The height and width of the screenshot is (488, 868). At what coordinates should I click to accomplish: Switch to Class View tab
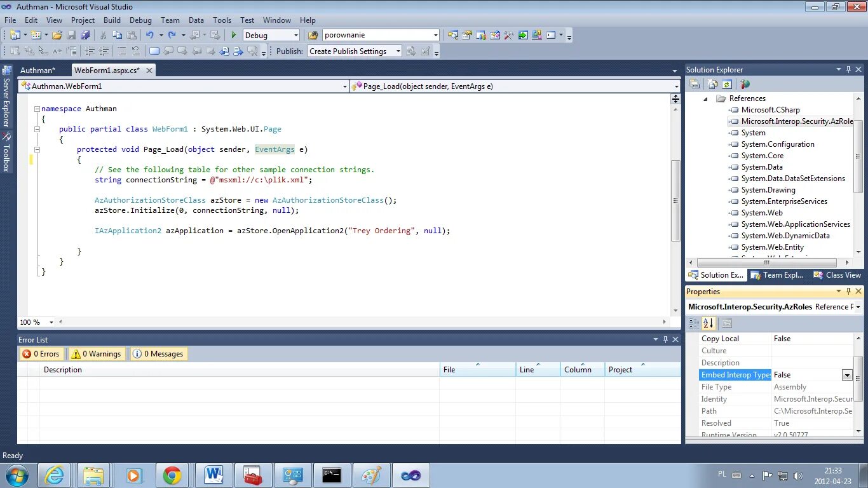837,275
